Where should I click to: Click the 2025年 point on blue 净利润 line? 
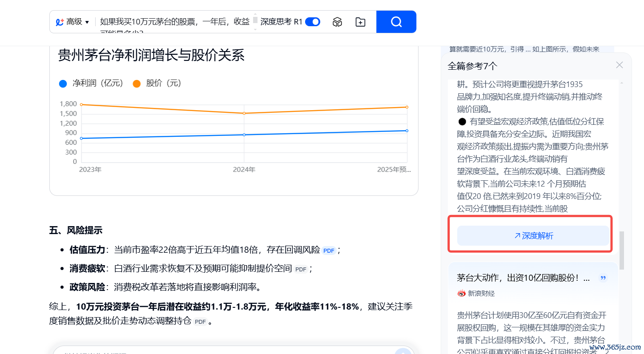[407, 131]
